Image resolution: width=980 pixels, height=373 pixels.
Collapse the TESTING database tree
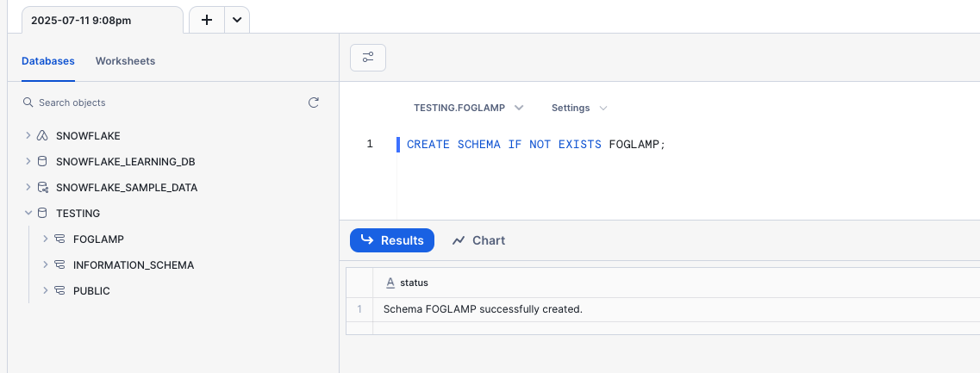tap(28, 214)
